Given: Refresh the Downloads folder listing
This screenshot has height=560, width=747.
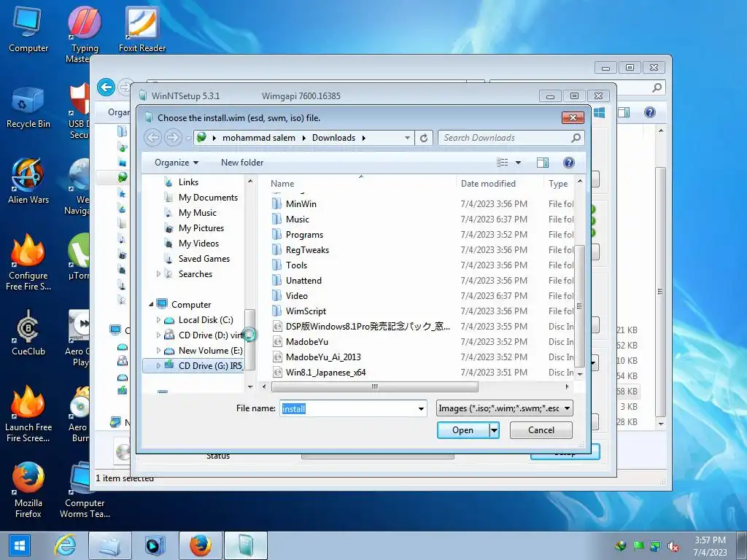Looking at the screenshot, I should pos(424,138).
